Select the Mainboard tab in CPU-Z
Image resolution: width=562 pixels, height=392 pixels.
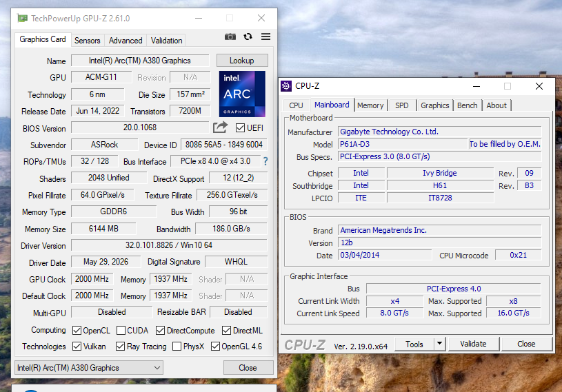(x=332, y=105)
